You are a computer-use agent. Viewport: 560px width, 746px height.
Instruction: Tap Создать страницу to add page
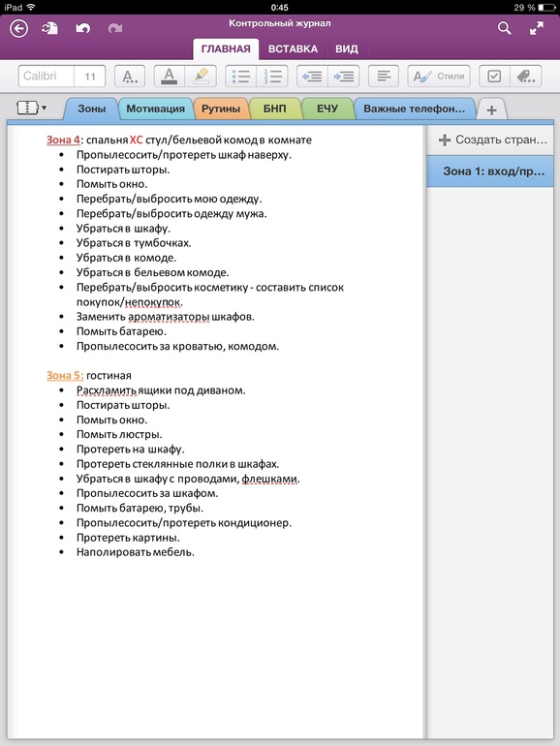click(492, 140)
